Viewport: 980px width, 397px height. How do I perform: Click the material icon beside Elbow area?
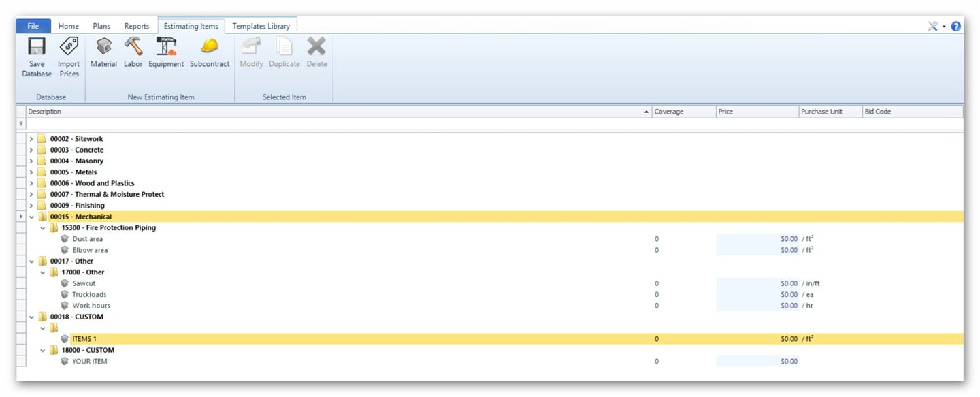pyautogui.click(x=65, y=250)
